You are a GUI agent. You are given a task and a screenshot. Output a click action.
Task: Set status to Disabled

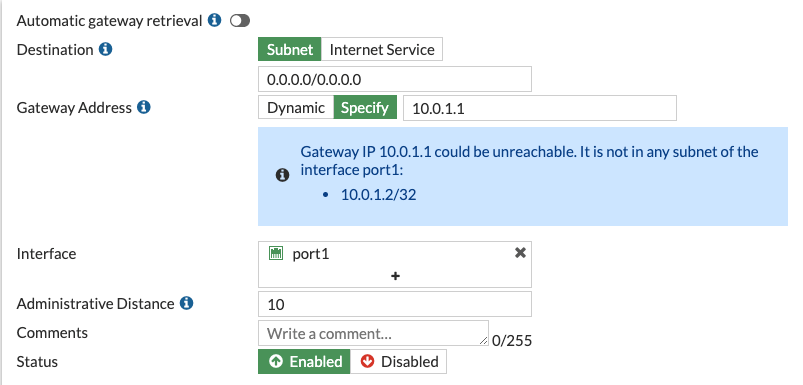398,361
